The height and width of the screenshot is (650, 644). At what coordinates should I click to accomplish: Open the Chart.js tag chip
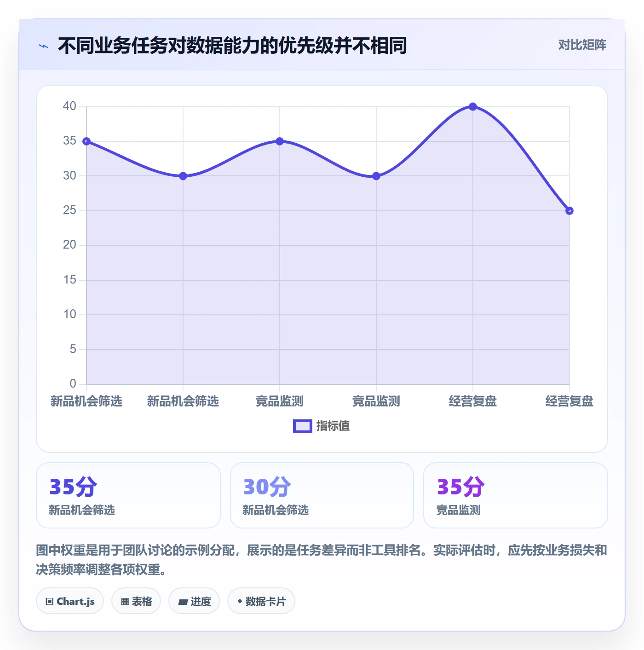coord(70,601)
